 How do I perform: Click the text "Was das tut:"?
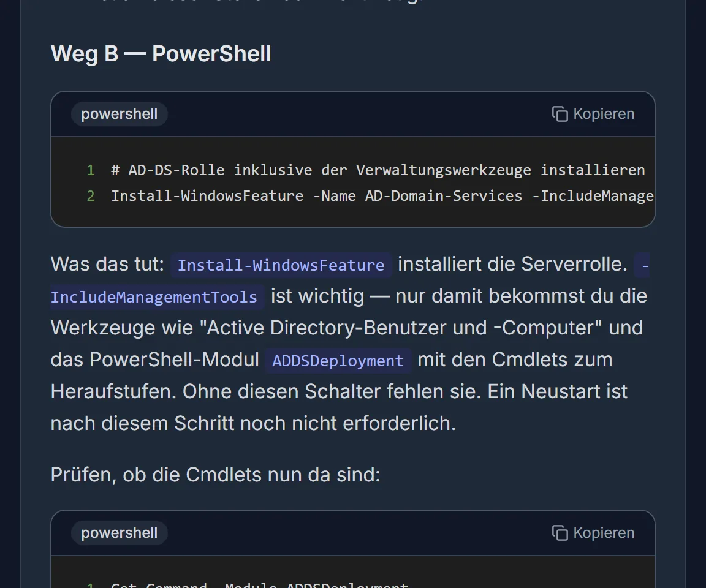click(108, 264)
